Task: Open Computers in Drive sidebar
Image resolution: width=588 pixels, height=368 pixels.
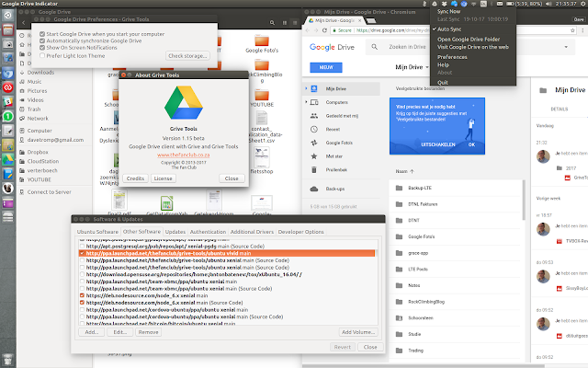Action: (337, 102)
